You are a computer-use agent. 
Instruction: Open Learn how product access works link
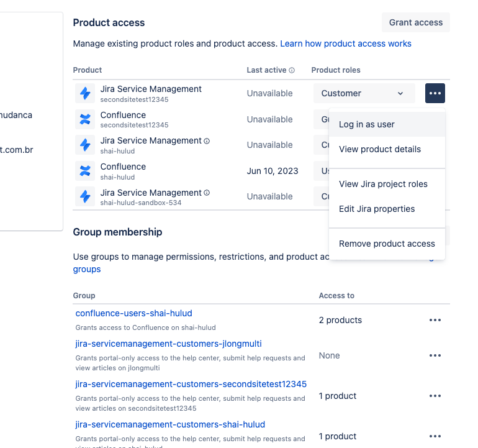click(x=346, y=43)
